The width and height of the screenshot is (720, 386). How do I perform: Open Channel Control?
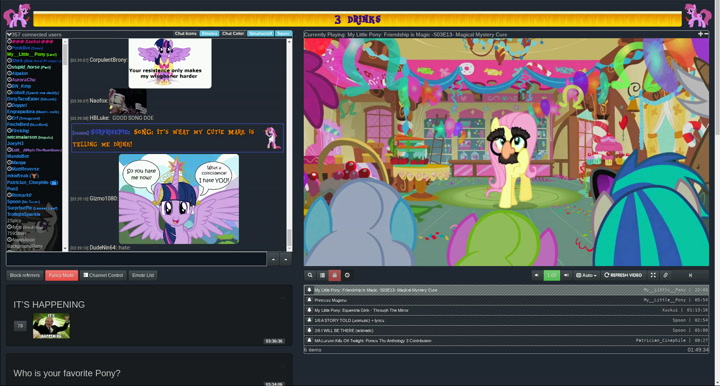tap(103, 275)
